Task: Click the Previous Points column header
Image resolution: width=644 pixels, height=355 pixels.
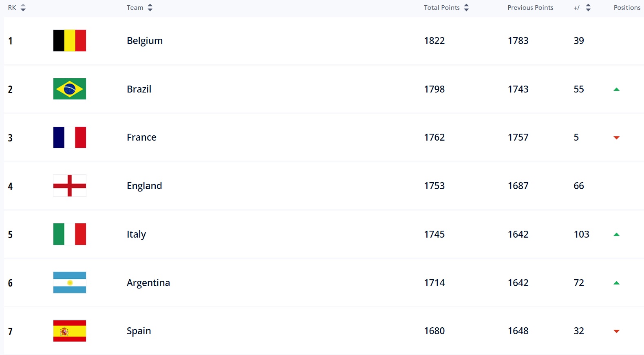Action: (530, 8)
